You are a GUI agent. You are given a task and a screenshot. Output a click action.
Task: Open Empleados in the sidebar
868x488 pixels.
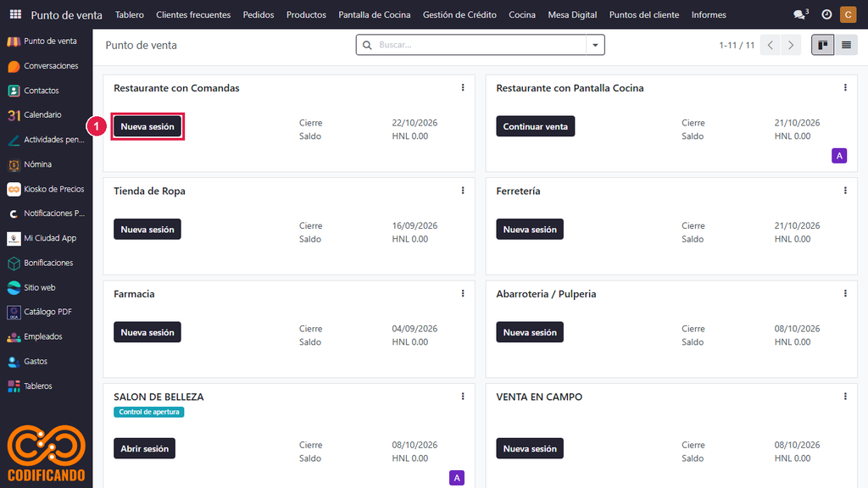[35, 336]
